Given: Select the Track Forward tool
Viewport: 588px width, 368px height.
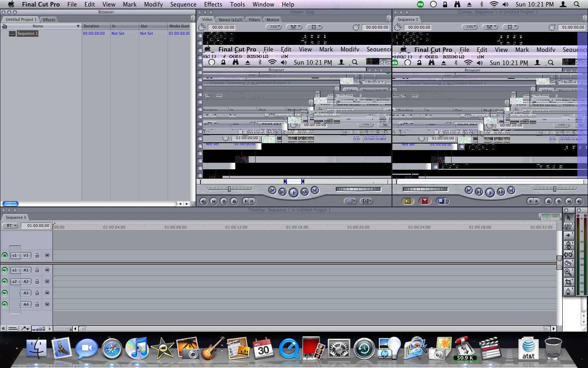Looking at the screenshot, I should click(568, 236).
